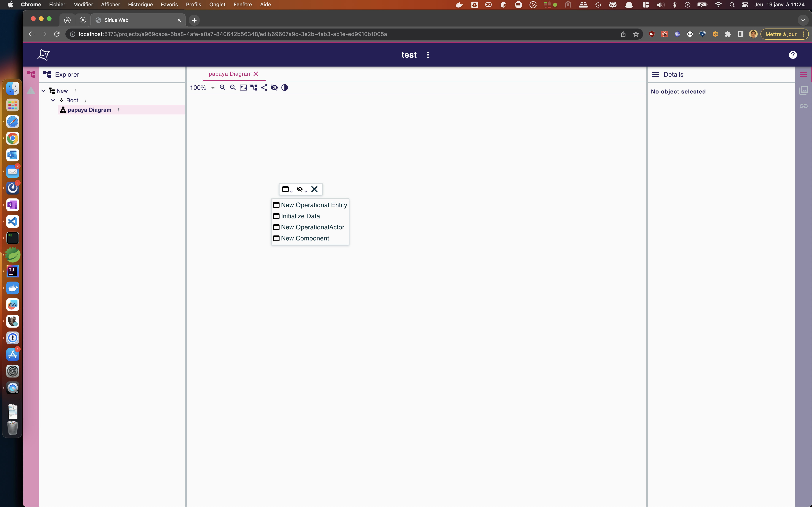
Task: Open the Related Elements link icon in right sidebar
Action: (803, 106)
